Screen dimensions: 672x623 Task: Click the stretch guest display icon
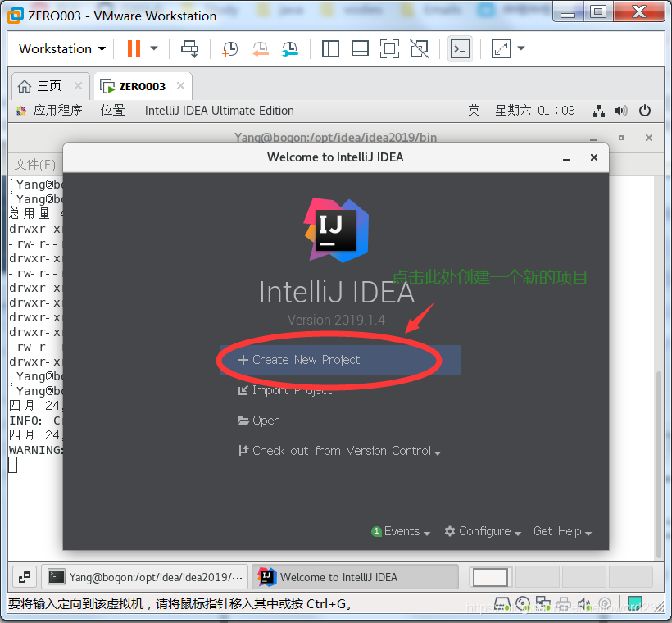(501, 48)
